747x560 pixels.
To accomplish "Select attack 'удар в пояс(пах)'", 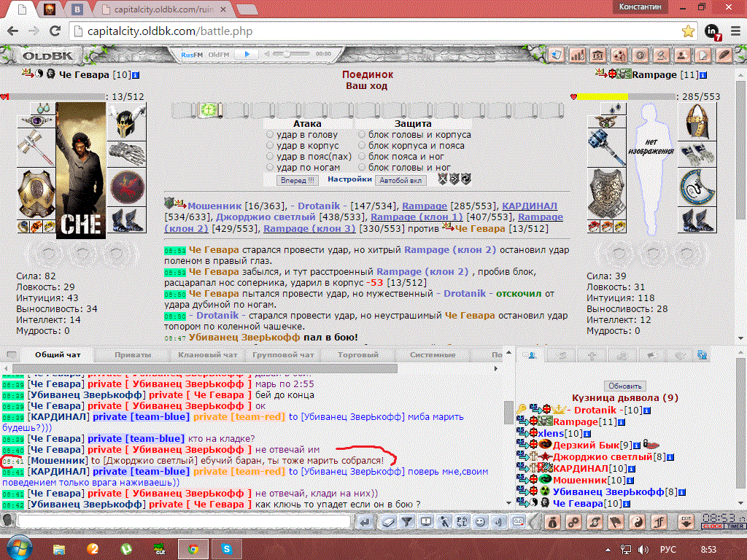I will point(270,157).
